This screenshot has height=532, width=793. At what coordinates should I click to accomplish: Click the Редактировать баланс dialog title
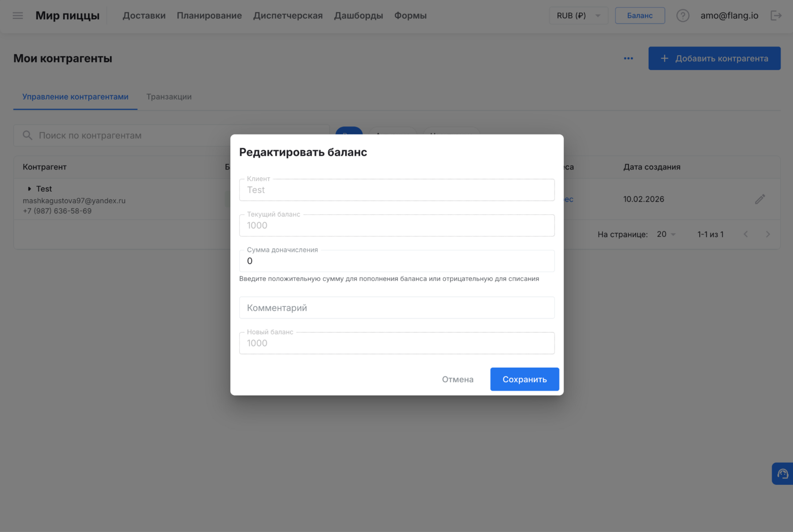pyautogui.click(x=303, y=152)
